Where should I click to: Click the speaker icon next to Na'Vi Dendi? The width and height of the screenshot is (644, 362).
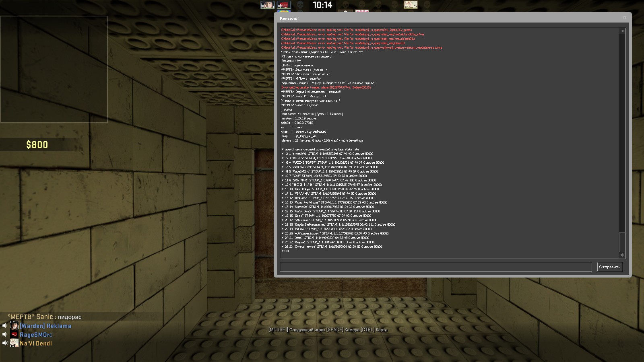tap(5, 343)
